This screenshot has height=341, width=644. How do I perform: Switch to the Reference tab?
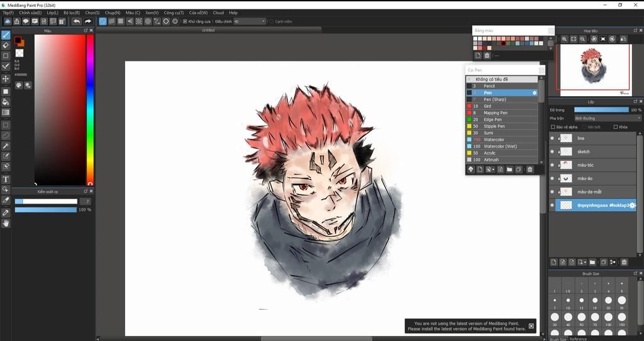(579, 339)
